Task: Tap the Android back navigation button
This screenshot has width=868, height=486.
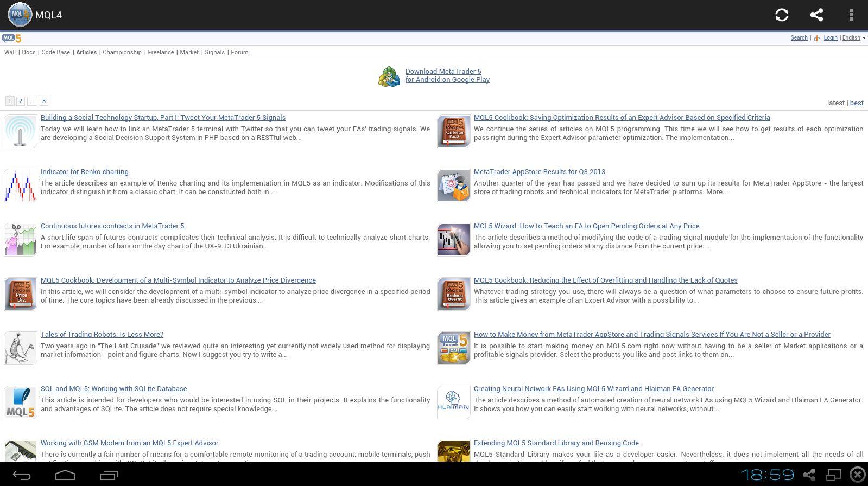Action: pyautogui.click(x=22, y=475)
